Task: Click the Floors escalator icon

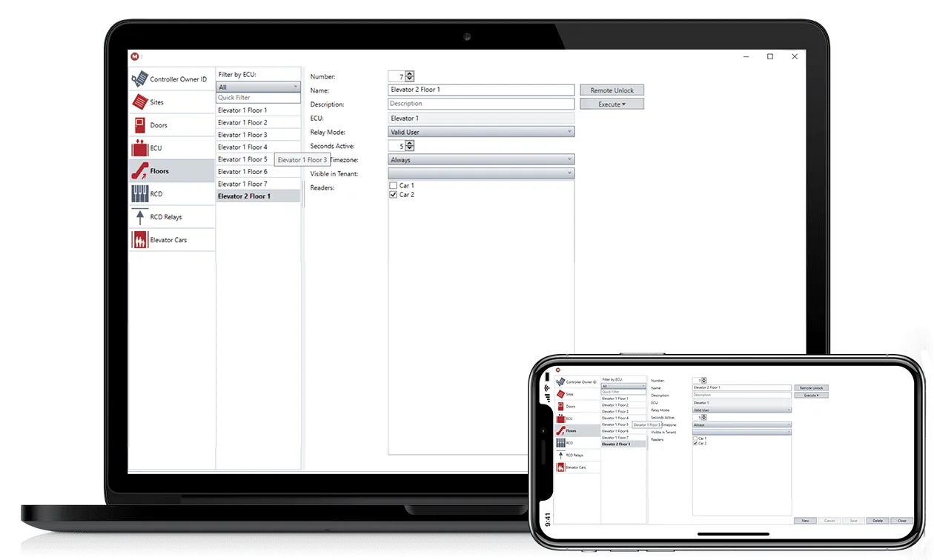Action: (x=139, y=171)
